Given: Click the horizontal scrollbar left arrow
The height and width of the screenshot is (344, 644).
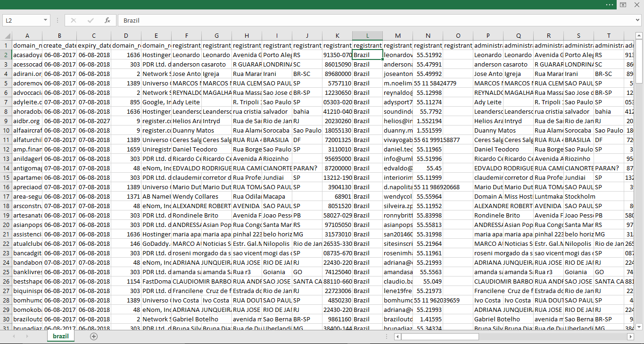Looking at the screenshot, I should [x=398, y=336].
